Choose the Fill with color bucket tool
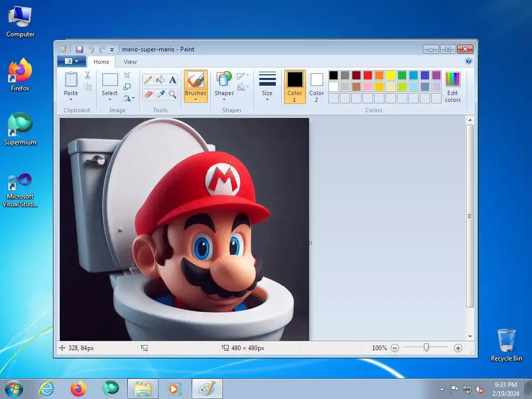 tap(160, 79)
